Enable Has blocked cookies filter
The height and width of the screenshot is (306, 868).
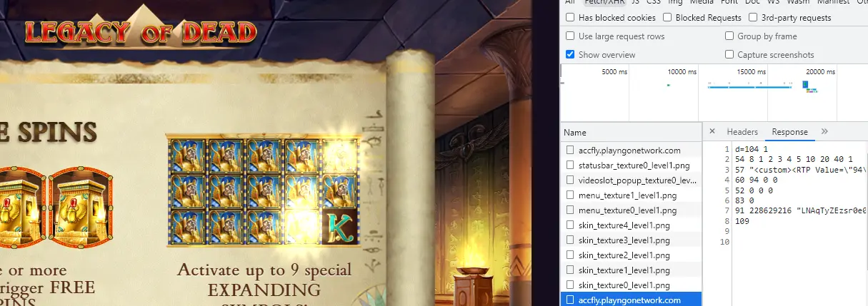[x=570, y=18]
